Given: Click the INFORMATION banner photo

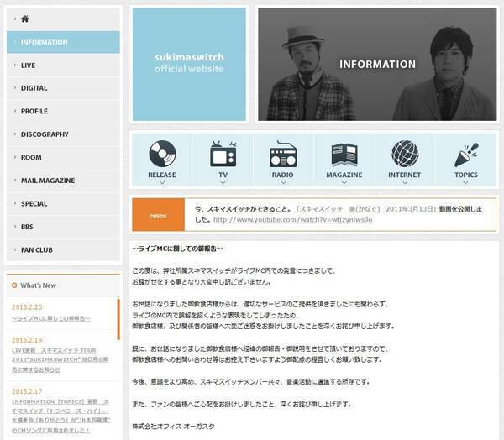Looking at the screenshot, I should tap(377, 64).
